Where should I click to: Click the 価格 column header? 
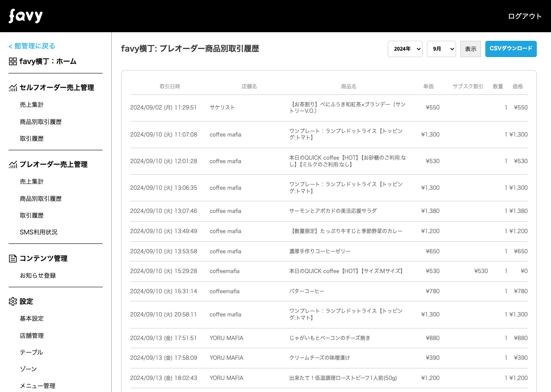(518, 86)
